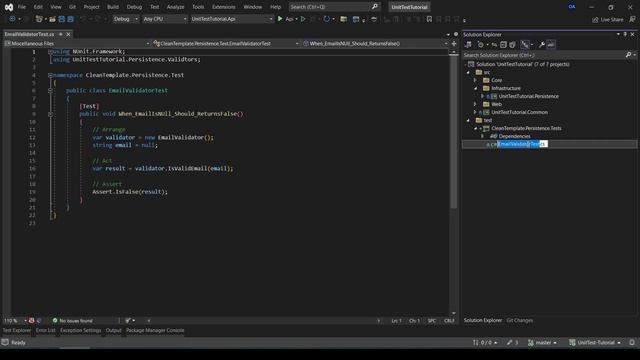Screen dimensions: 640x360
Task: Click the split editor icon above scrollbar
Action: coord(454,43)
